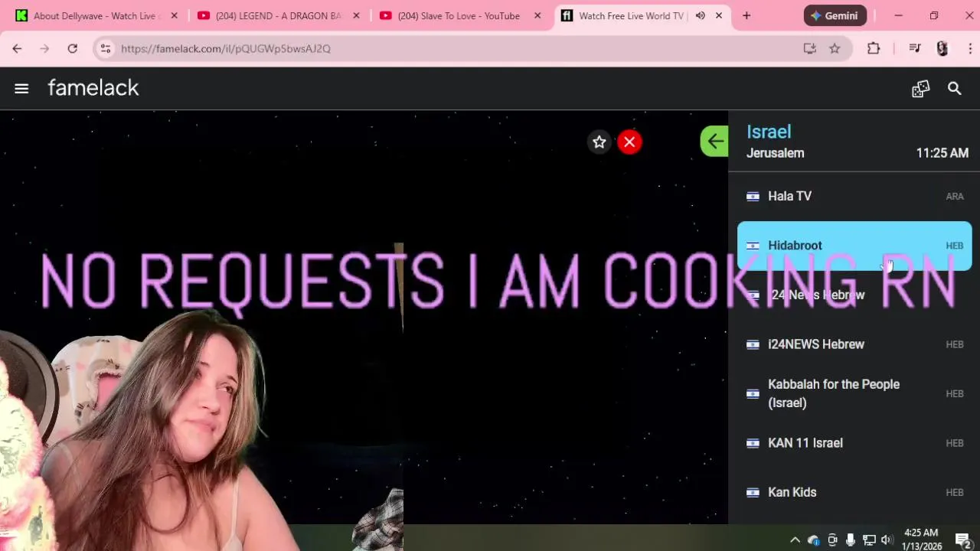980x551 pixels.
Task: Open the taskbar clock and date
Action: [921, 540]
